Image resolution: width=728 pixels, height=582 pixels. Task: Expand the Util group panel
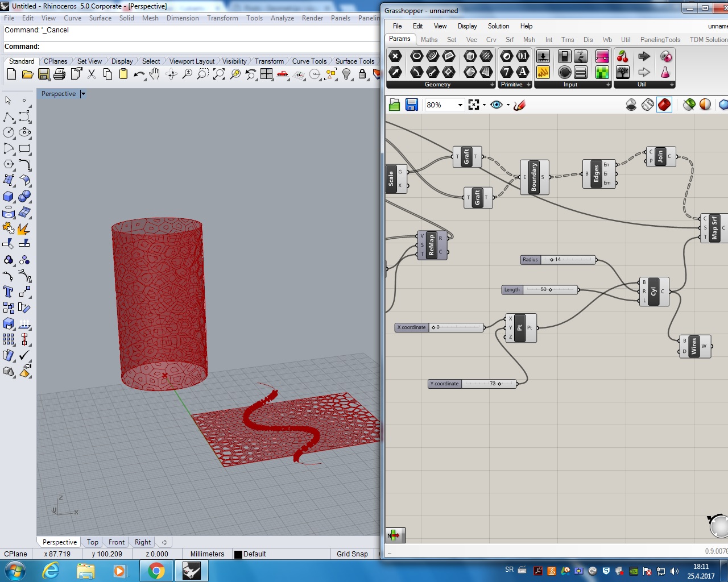click(x=672, y=85)
